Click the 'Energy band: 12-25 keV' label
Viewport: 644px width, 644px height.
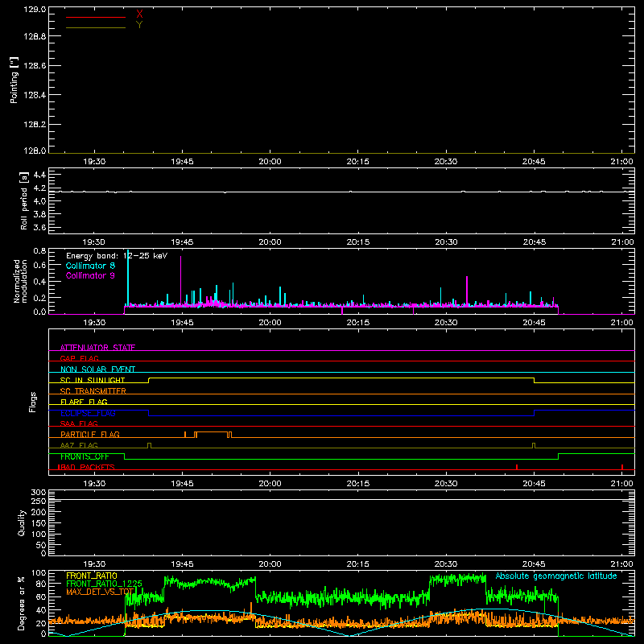point(117,256)
